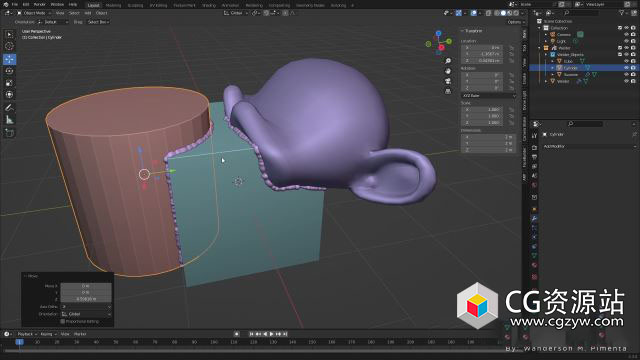Screen dimensions: 640x360
Task: Click play animation button in timeline
Action: tap(271, 334)
